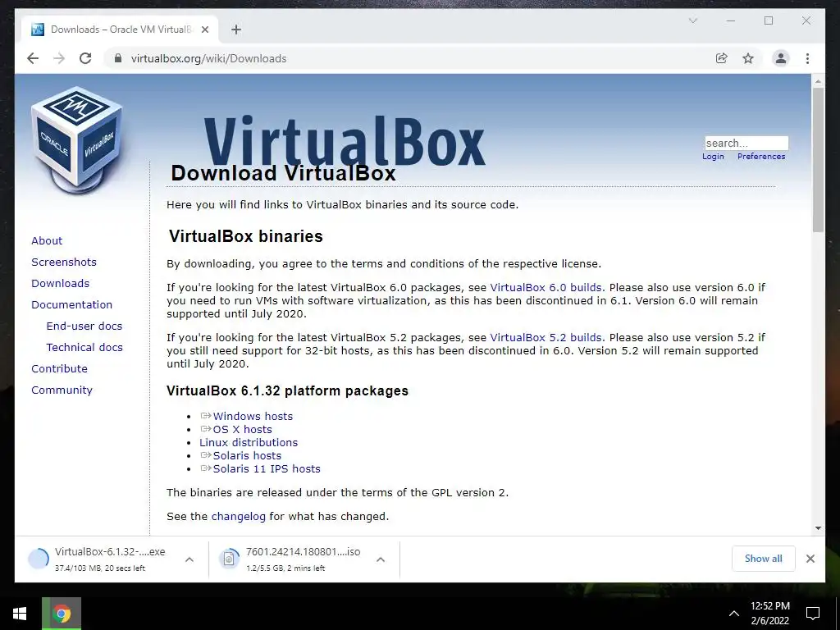Open the Login link
Viewport: 840px width, 630px height.
713,157
